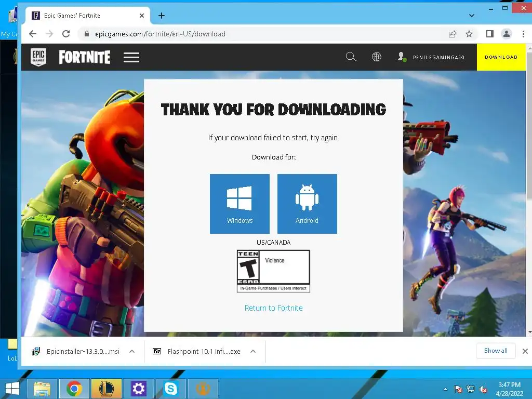The width and height of the screenshot is (532, 399).
Task: Click the ESRB Teen rating badge
Action: 273,271
